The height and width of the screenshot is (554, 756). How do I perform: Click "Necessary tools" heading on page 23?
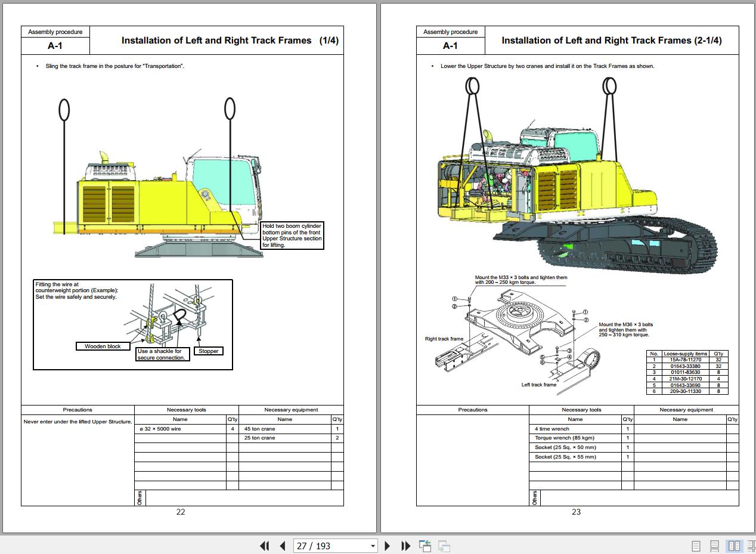(581, 410)
